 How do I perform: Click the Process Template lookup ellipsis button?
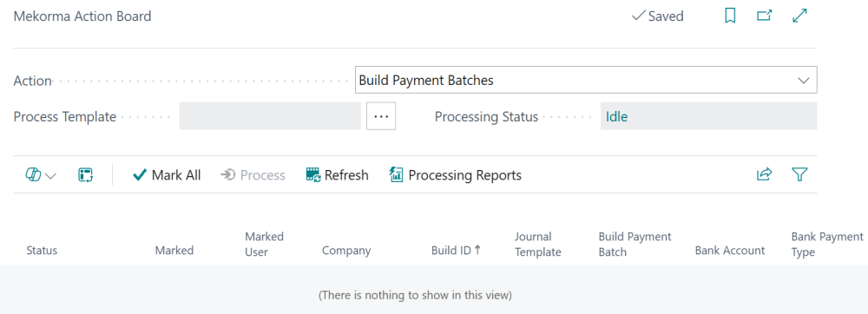pyautogui.click(x=381, y=116)
